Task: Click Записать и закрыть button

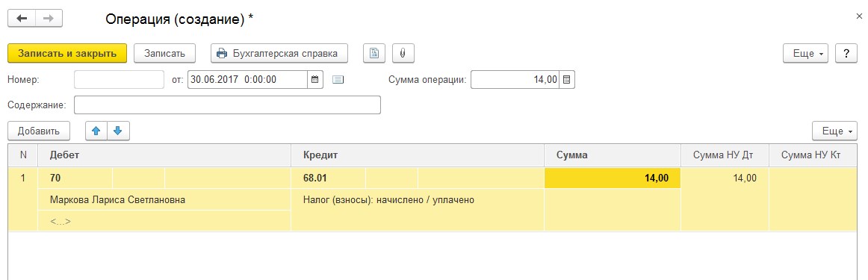Action: [67, 54]
